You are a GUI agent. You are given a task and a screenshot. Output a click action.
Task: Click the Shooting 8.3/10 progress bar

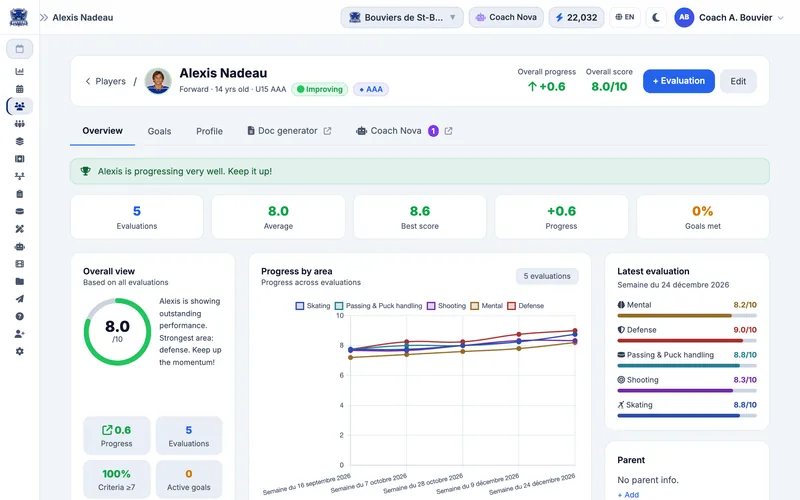(687, 391)
